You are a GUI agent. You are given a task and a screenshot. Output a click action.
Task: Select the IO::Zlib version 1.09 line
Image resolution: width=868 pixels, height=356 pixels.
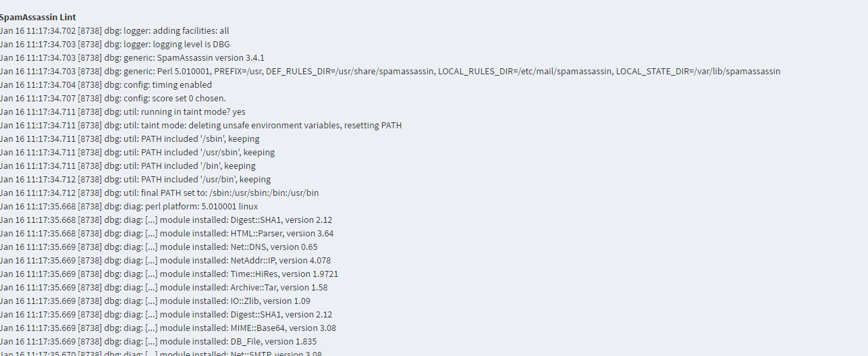pos(155,301)
